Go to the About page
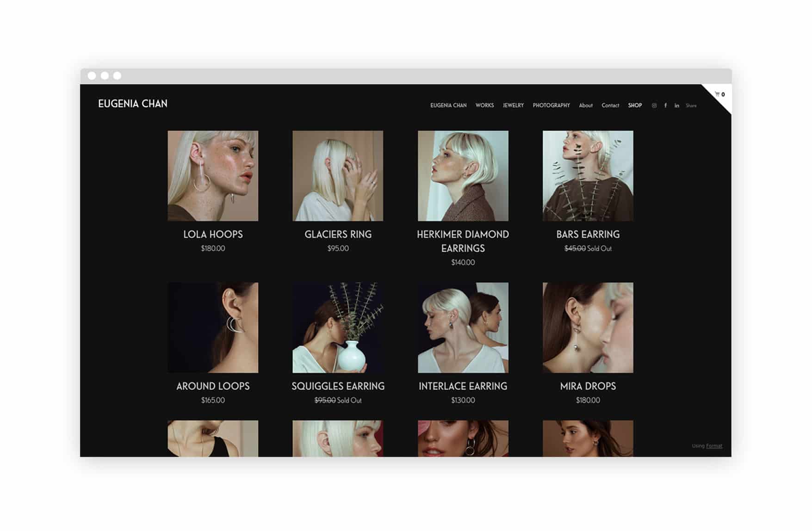Screen dimensions: 812x531 (586, 105)
